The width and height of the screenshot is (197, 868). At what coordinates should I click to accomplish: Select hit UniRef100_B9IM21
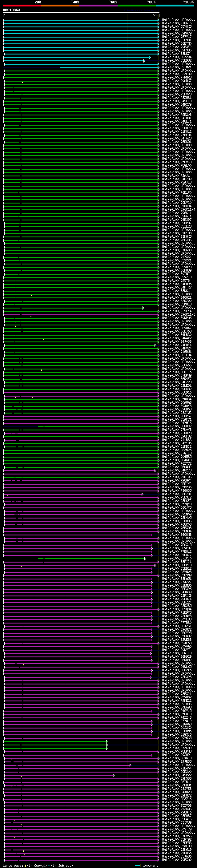point(177,67)
